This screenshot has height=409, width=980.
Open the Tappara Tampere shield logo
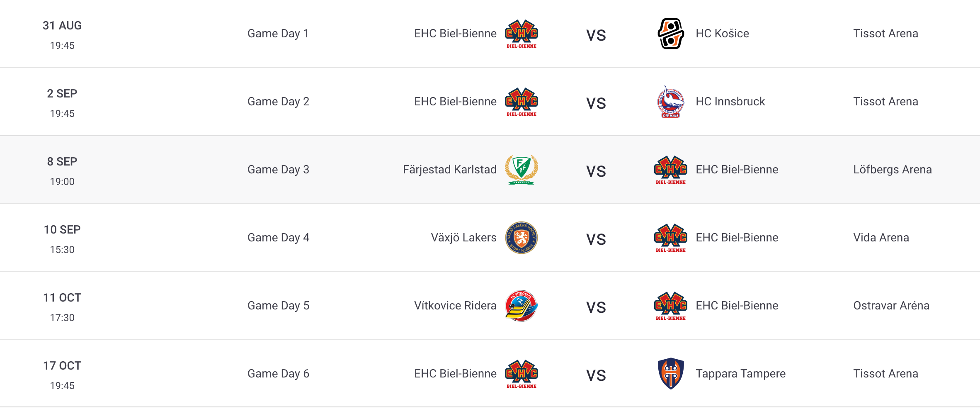(x=671, y=374)
